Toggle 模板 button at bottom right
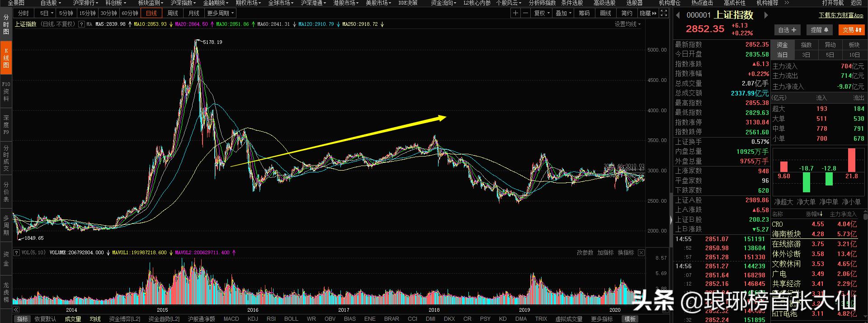The image size is (868, 323). point(630,319)
